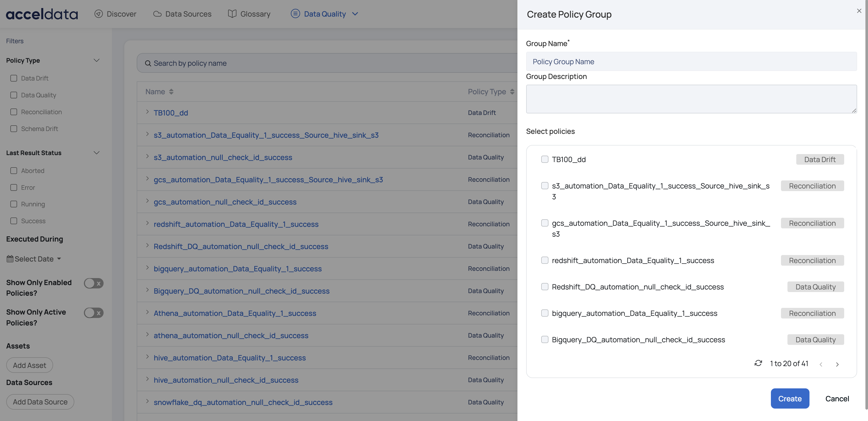Check the TB100_dd policy checkbox
The height and width of the screenshot is (421, 868).
click(x=545, y=159)
